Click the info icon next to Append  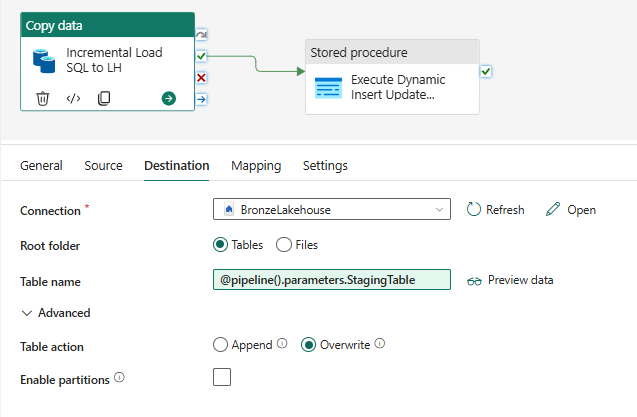(x=282, y=343)
